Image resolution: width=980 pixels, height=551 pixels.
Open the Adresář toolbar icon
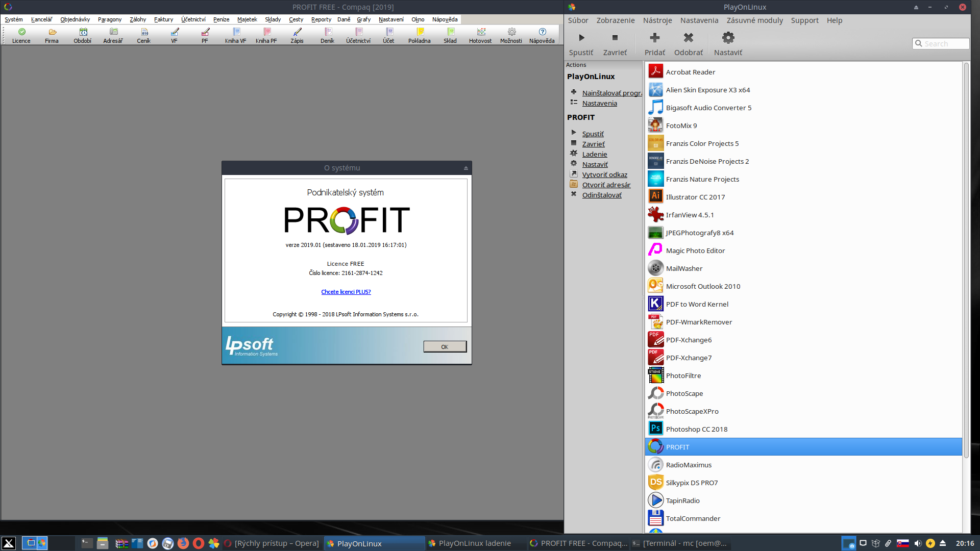coord(113,35)
